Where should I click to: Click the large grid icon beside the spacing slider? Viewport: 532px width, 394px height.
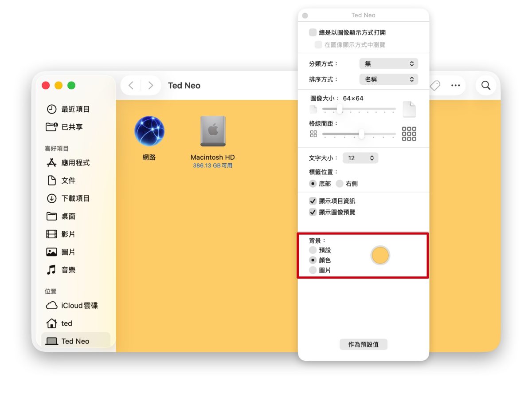point(409,134)
